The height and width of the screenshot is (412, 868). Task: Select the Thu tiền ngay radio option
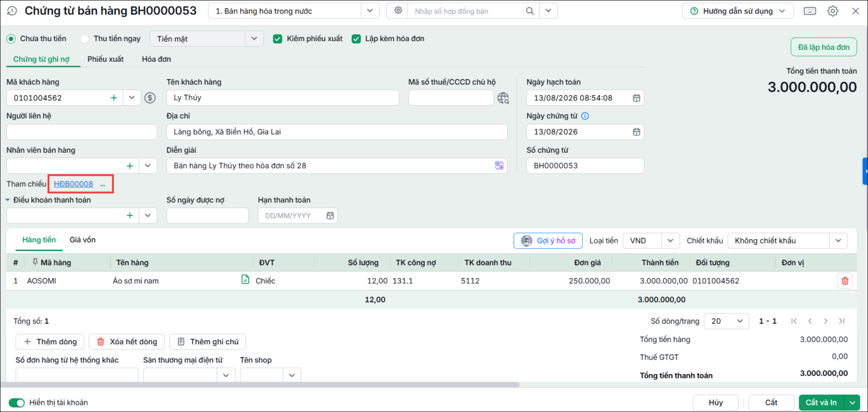coord(85,38)
